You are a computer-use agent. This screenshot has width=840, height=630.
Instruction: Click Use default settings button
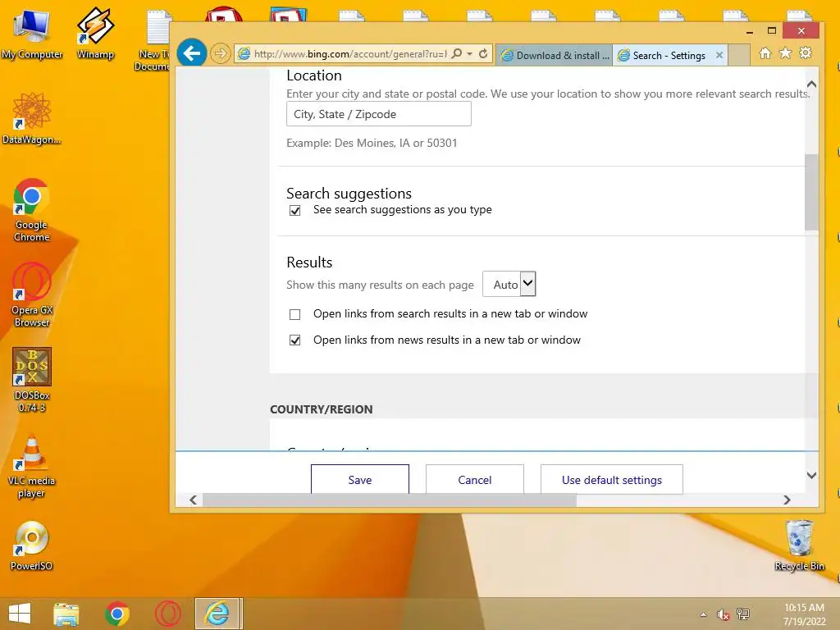point(612,479)
